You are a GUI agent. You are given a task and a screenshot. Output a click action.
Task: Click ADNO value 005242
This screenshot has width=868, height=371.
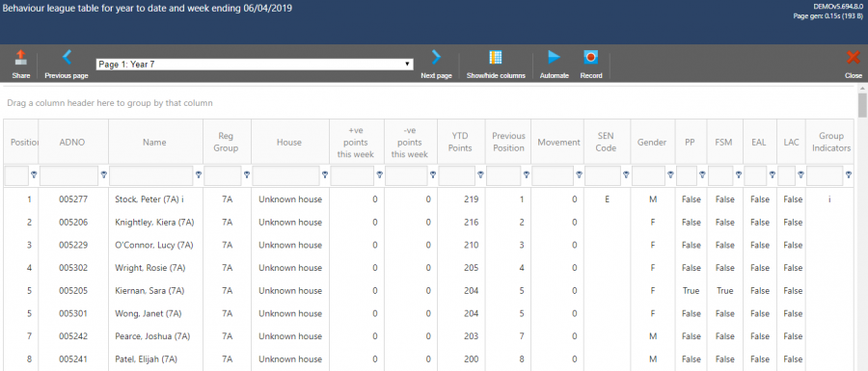73,336
